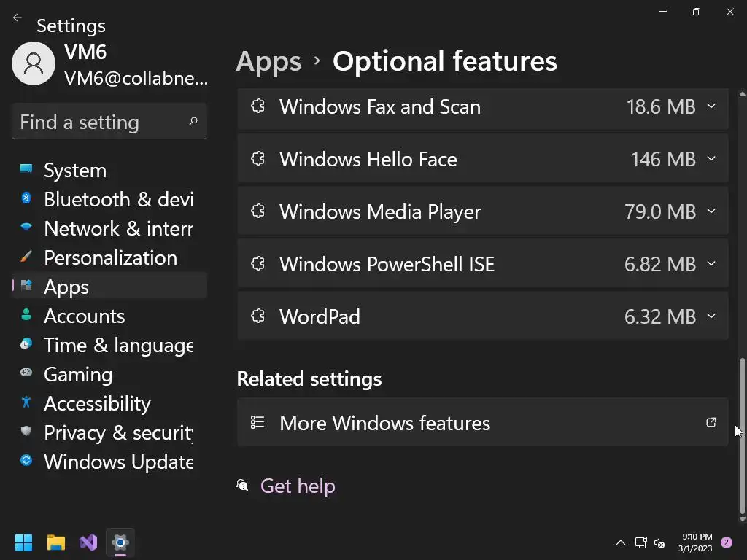This screenshot has height=560, width=747.
Task: Expand the Windows Fax and Scan entry
Action: pyautogui.click(x=711, y=106)
